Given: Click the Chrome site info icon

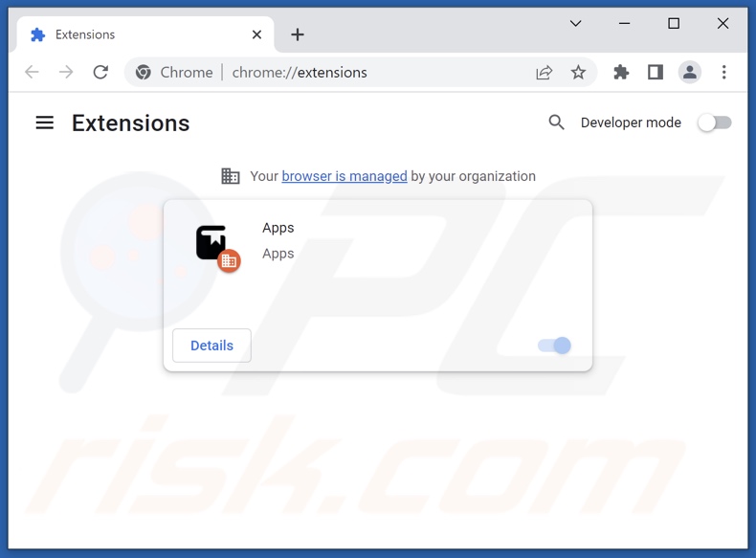Looking at the screenshot, I should 144,73.
